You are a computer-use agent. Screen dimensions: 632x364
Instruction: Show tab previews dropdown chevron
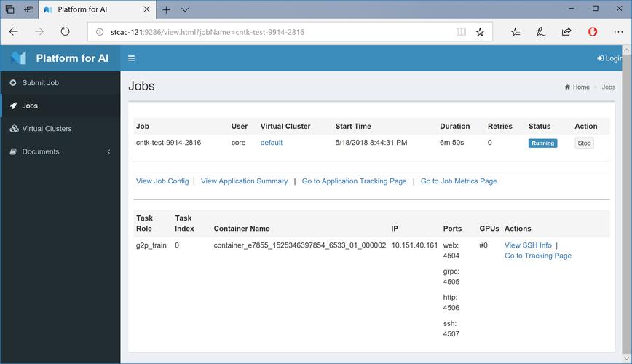tap(185, 9)
